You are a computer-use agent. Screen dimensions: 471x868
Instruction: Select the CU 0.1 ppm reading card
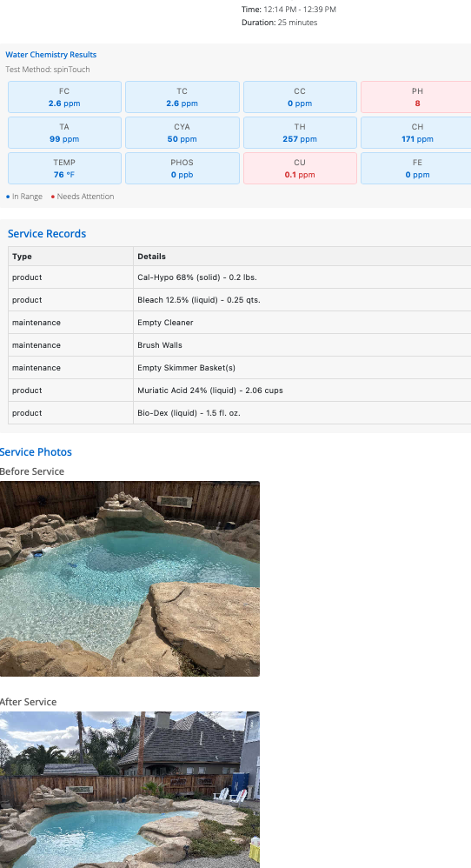[300, 168]
